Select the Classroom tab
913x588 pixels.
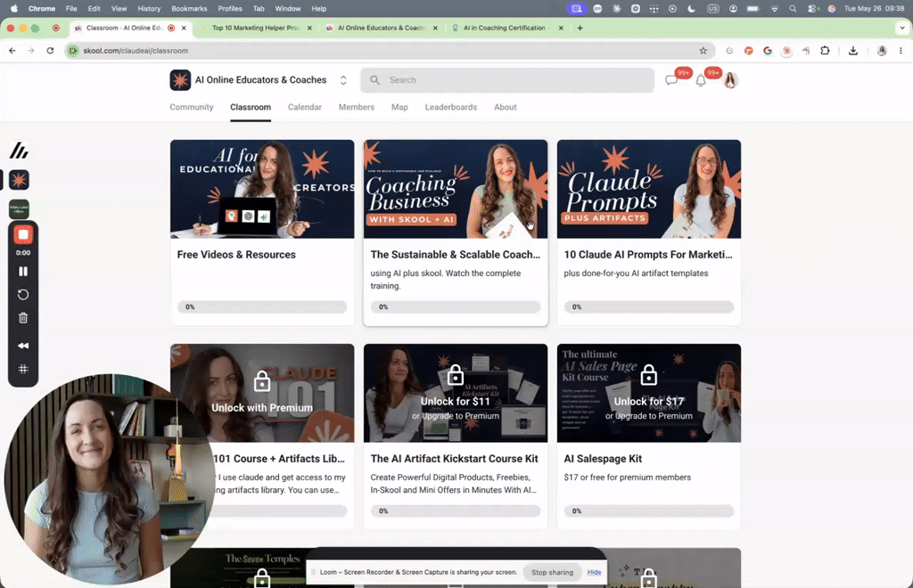(x=251, y=107)
